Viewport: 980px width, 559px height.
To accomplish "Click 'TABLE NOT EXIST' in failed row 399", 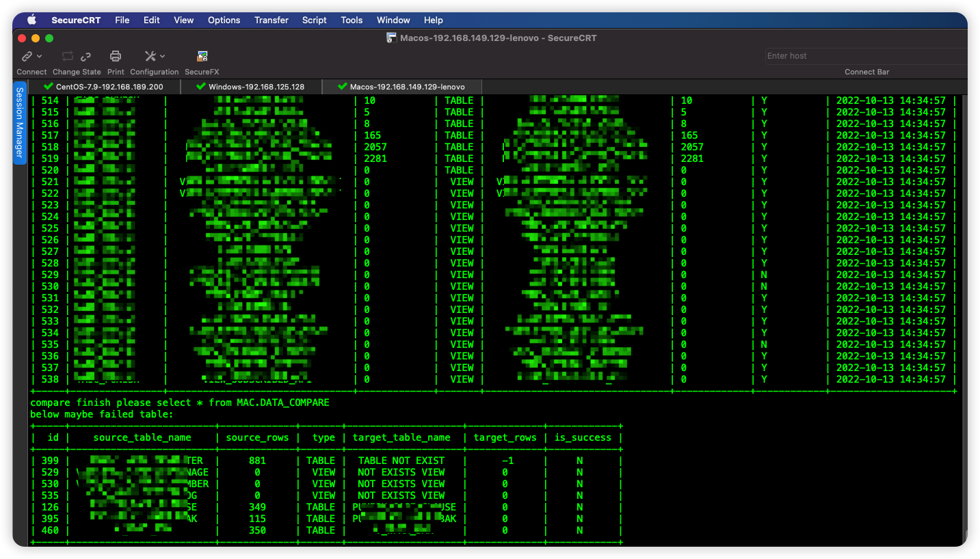I will point(401,461).
